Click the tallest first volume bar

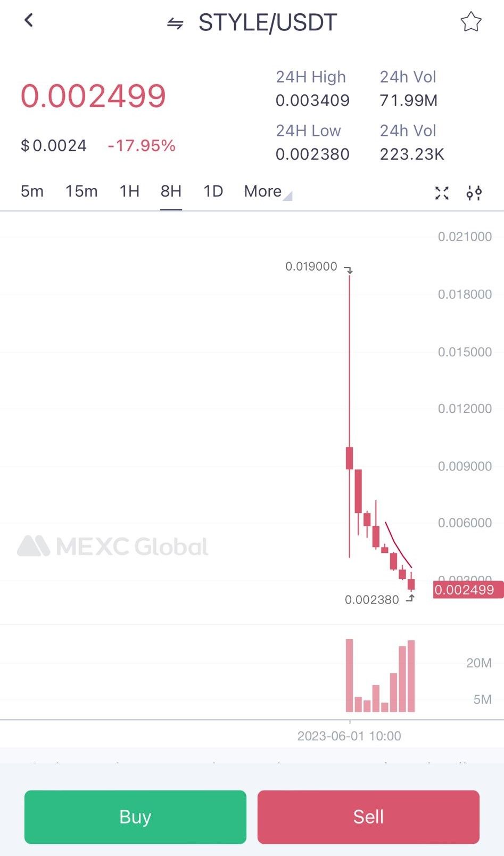[349, 675]
